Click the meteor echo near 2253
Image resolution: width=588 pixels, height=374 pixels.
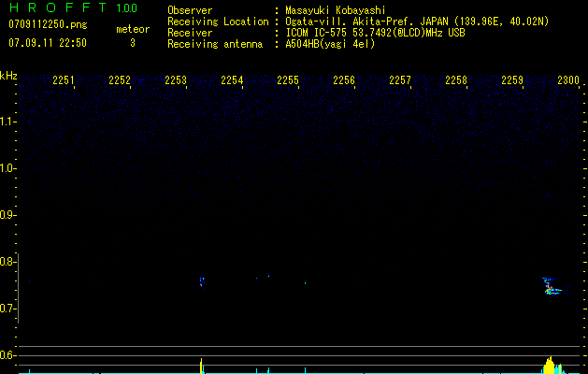(202, 283)
